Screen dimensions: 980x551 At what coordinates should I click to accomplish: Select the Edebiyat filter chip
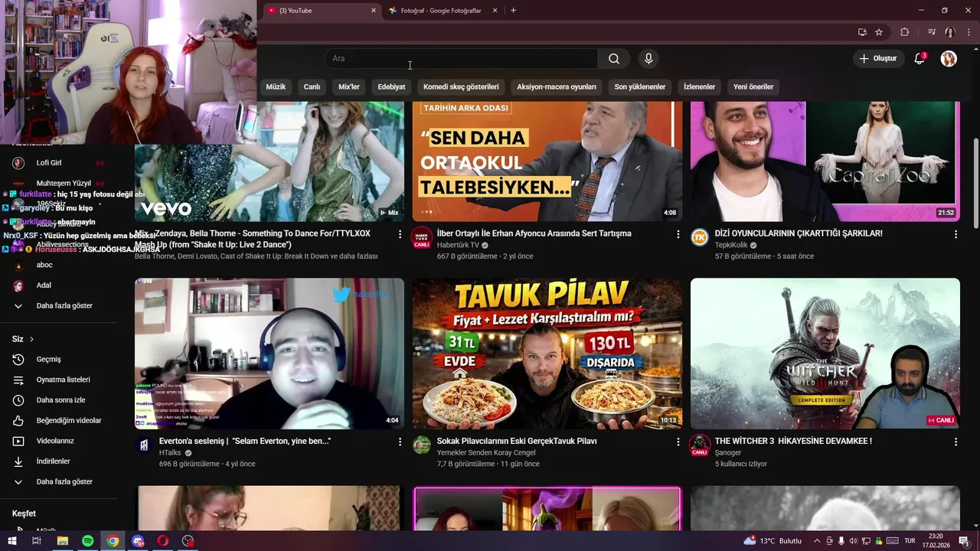(x=391, y=86)
